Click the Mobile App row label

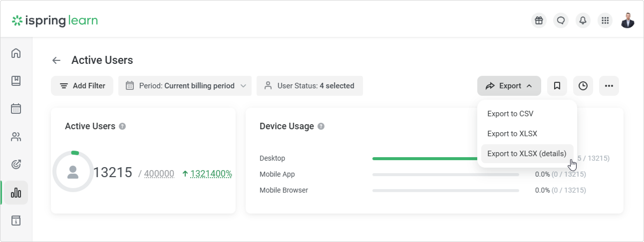[x=277, y=174]
